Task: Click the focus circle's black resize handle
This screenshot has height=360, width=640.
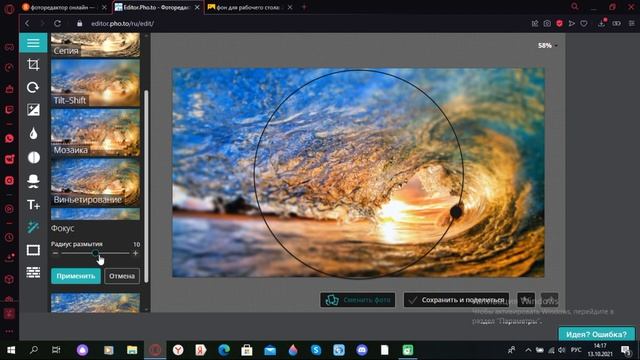Action: [456, 211]
